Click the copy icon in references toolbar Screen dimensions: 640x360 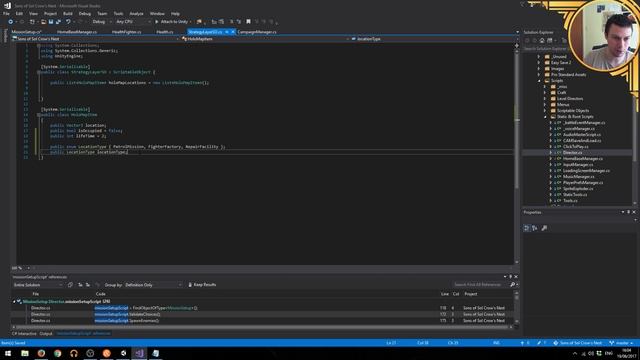70,285
